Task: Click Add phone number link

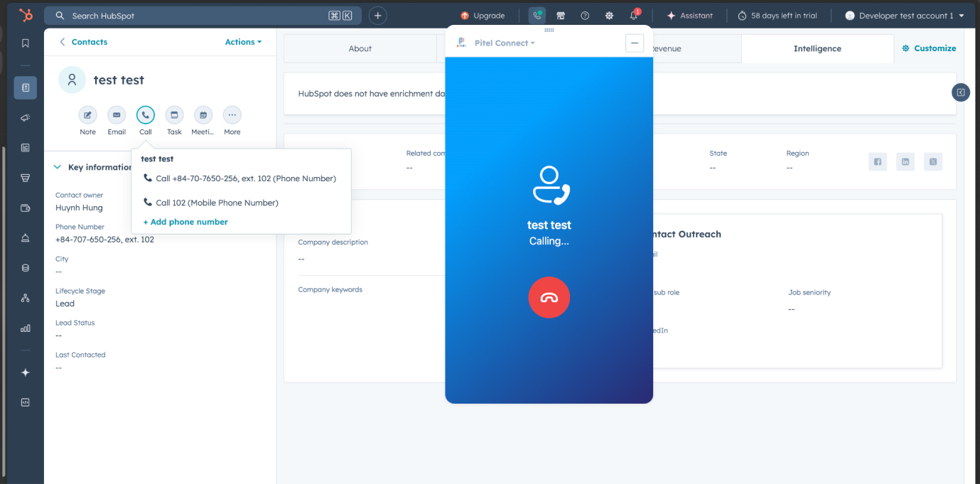Action: (185, 222)
